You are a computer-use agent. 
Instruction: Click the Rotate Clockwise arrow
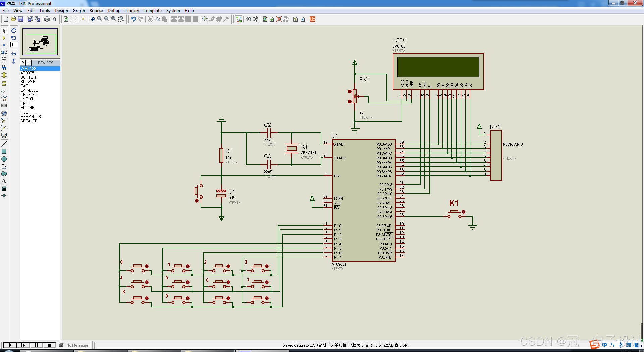[x=14, y=31]
